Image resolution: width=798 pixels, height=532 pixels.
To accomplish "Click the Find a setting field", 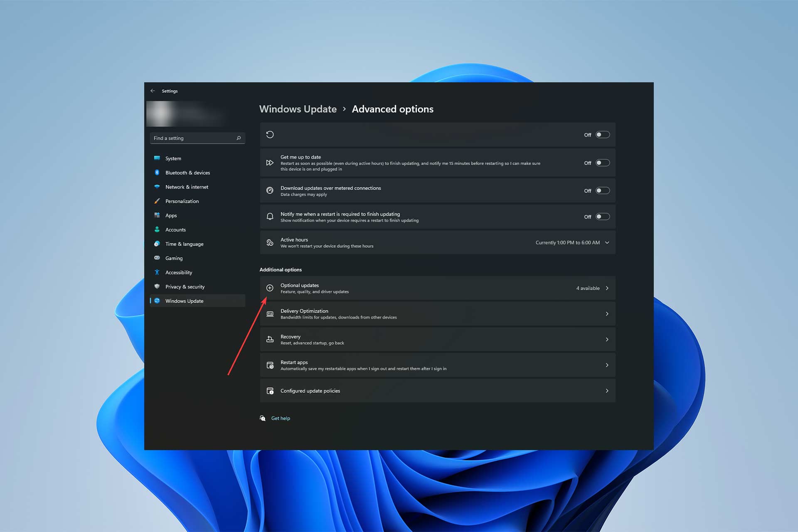I will 192,138.
